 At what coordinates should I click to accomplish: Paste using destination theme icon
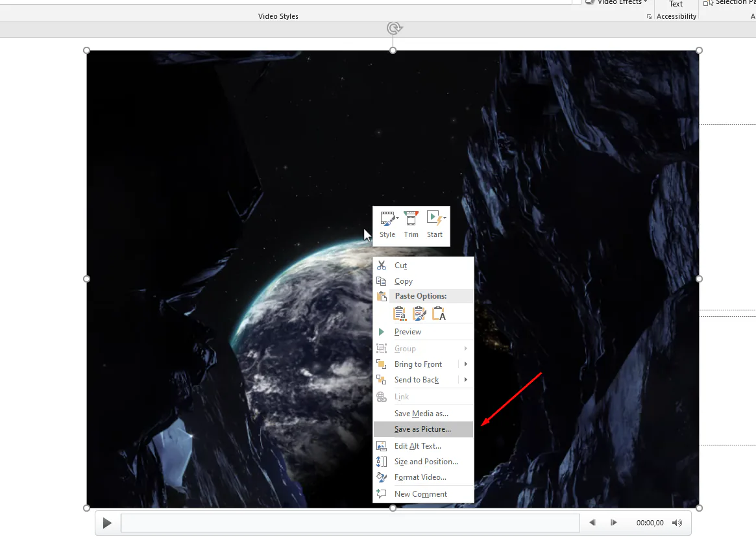[400, 314]
